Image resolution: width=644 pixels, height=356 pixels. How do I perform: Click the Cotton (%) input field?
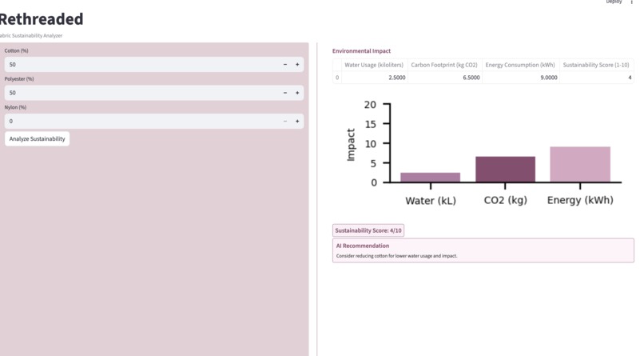click(141, 65)
